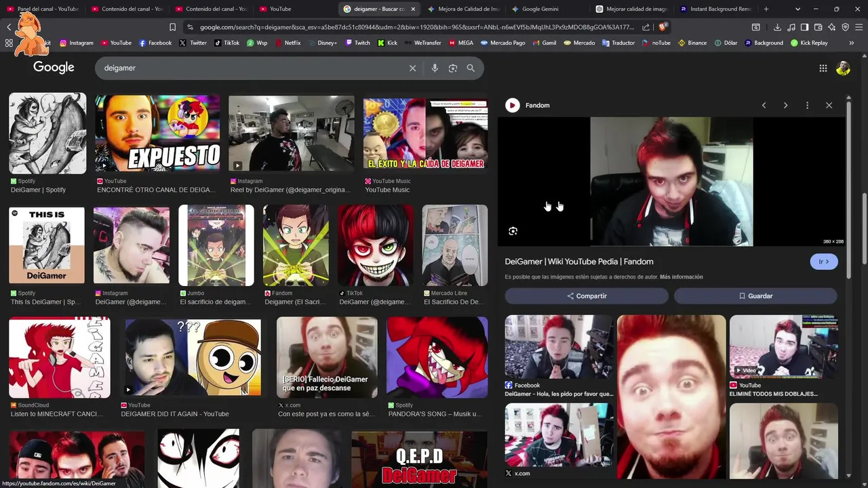Focus the deigamer search input field
Viewport: 868px width, 488px height.
(x=251, y=68)
